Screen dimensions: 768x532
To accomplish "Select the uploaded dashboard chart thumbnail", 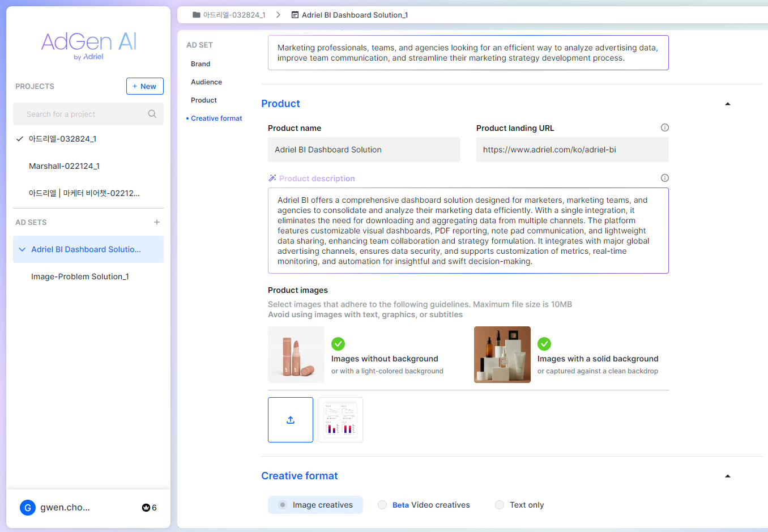I will coord(340,420).
